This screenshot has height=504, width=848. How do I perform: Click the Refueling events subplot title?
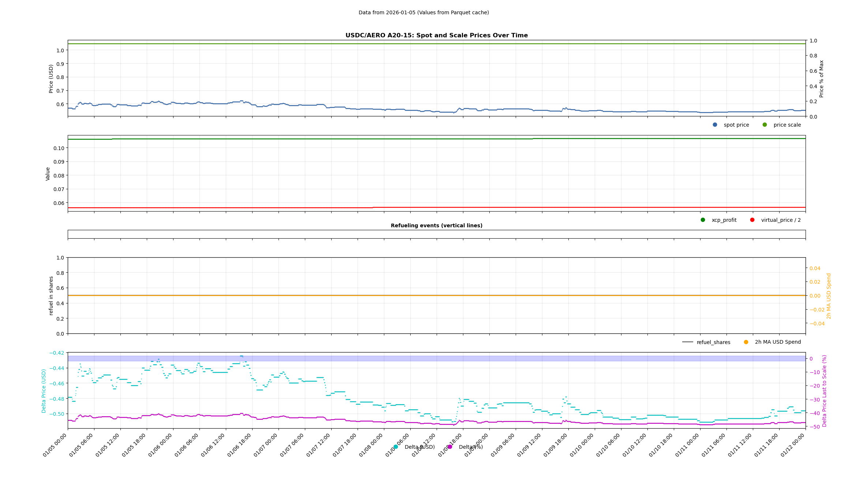pyautogui.click(x=436, y=225)
